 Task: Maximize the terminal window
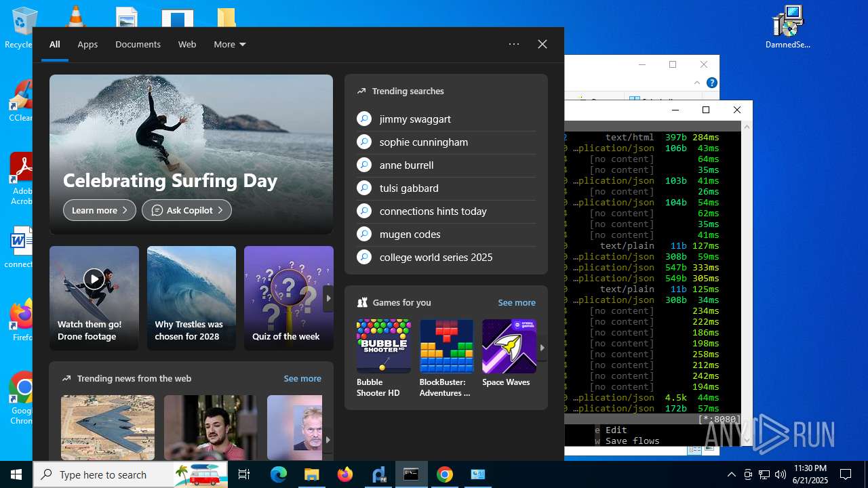[x=706, y=110]
